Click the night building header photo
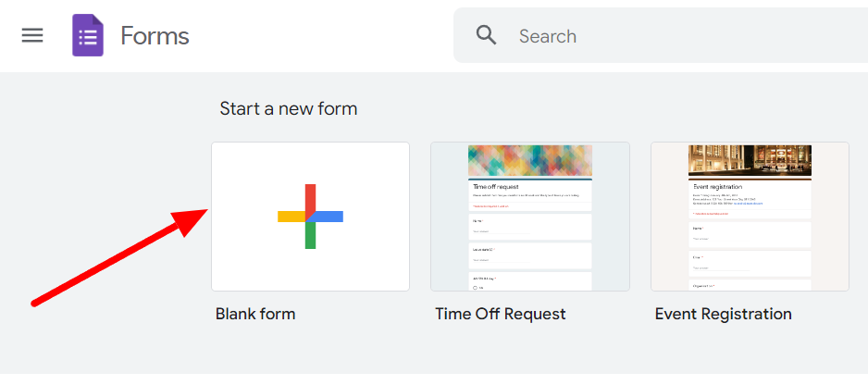868x385 pixels. click(750, 161)
